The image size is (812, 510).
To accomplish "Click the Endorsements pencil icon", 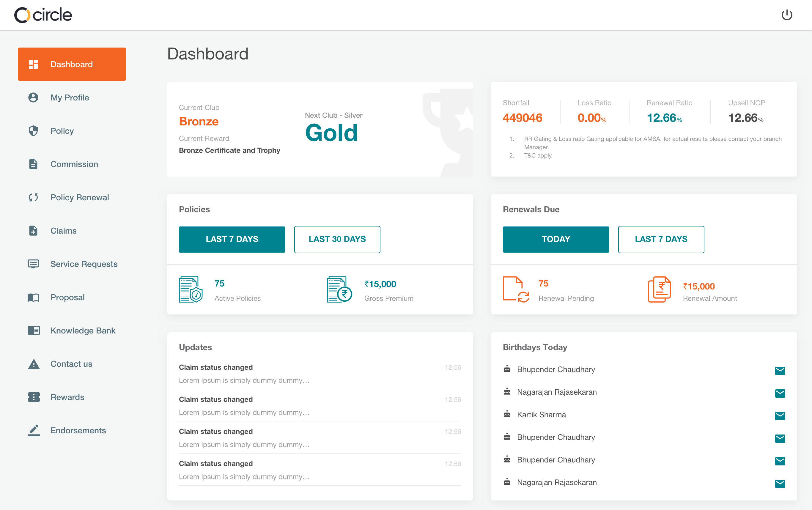I will tap(34, 430).
